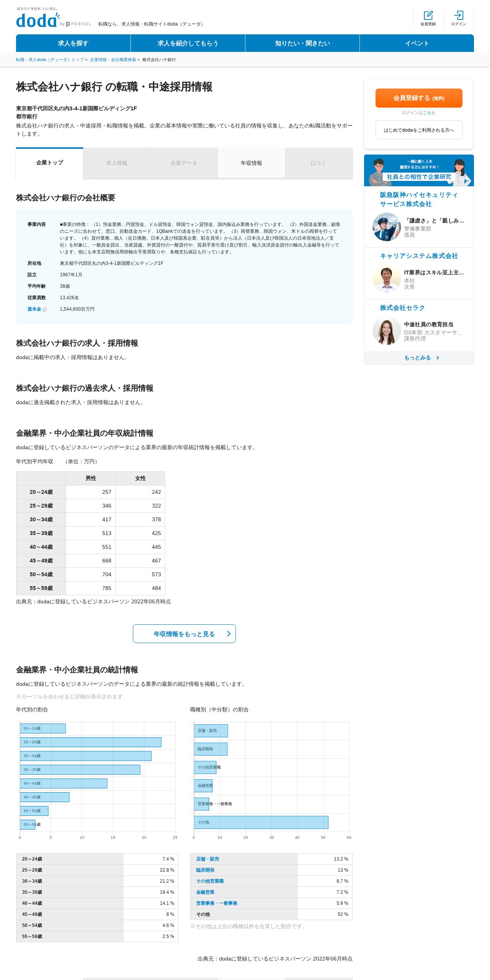
Task: Open the 会員登録 pencil icon
Action: pyautogui.click(x=428, y=15)
